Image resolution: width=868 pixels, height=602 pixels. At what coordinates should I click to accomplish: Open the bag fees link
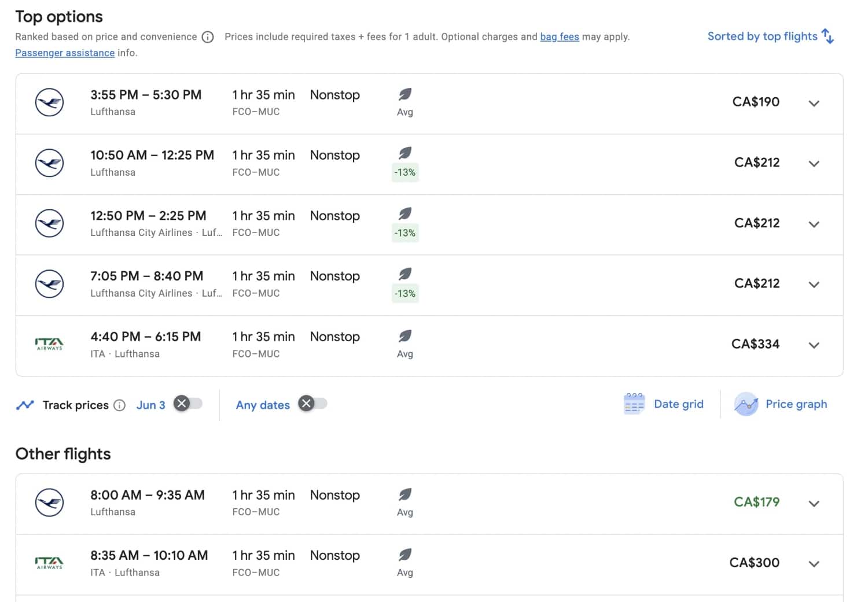559,37
